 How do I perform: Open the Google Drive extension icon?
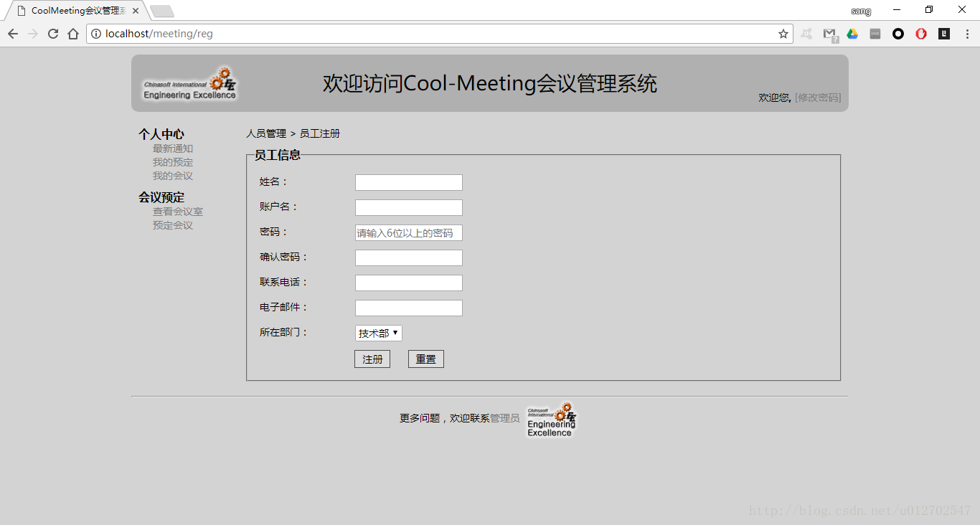(x=852, y=34)
